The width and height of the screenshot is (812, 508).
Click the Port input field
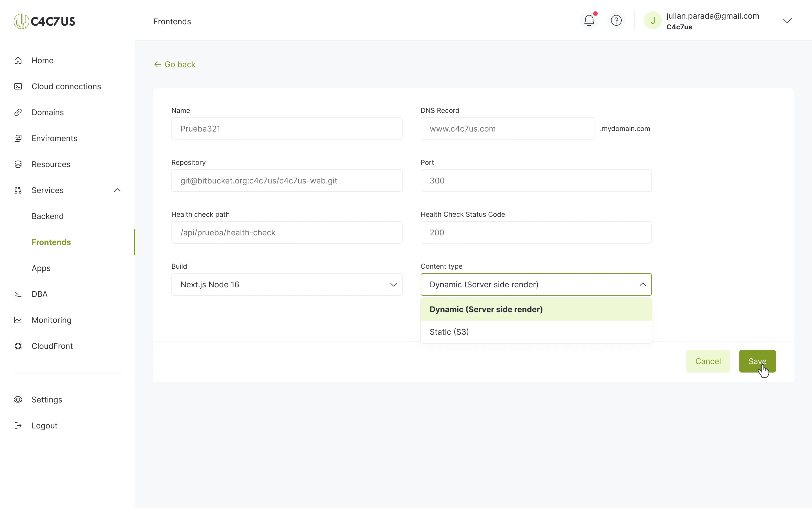pyautogui.click(x=536, y=181)
